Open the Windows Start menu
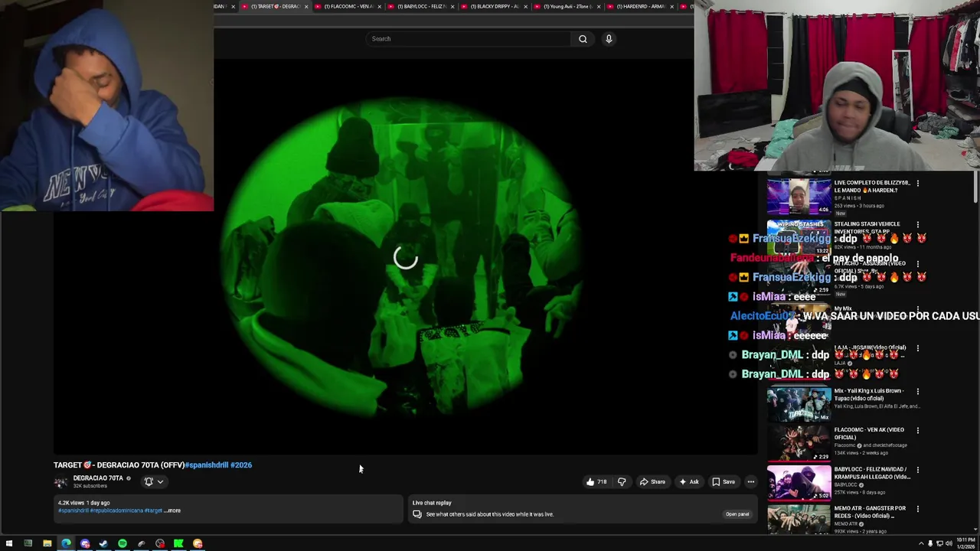980x551 pixels. (x=8, y=544)
